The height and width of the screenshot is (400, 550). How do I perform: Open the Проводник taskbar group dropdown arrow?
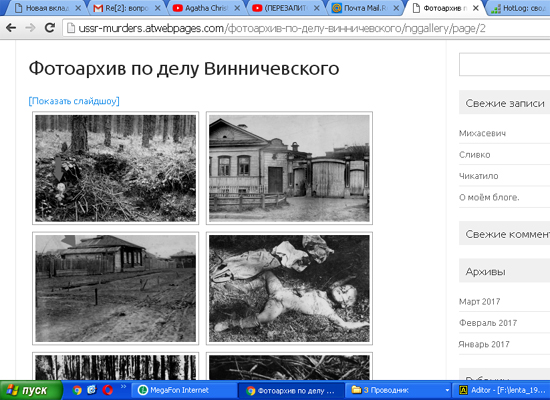pyautogui.click(x=447, y=390)
